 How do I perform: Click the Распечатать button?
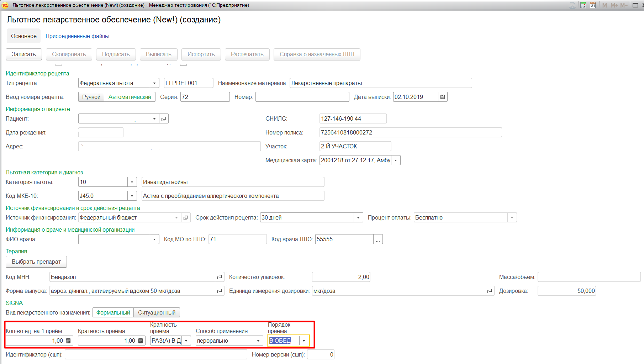coord(247,54)
